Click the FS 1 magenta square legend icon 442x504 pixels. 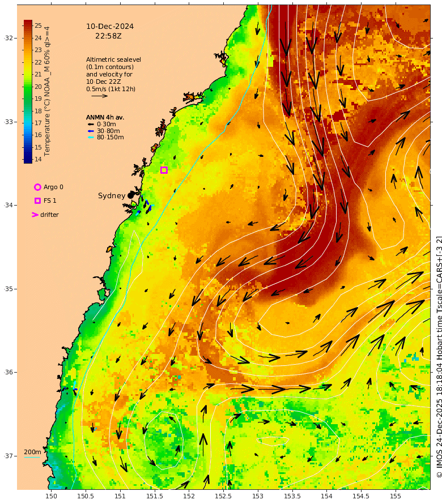pos(37,200)
